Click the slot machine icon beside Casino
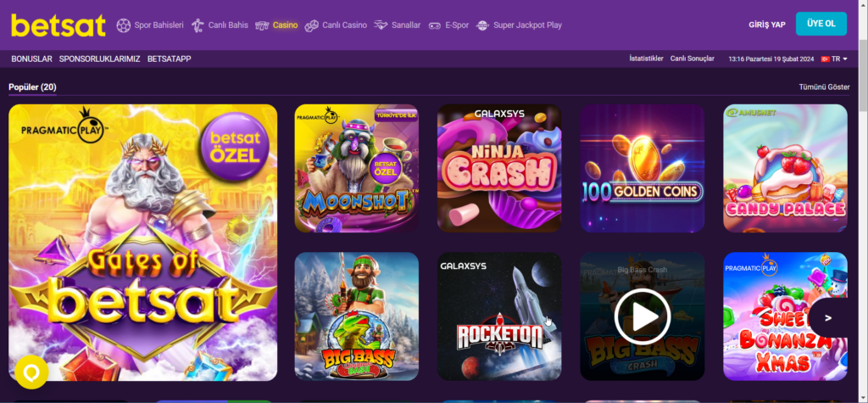Viewport: 868px width, 403px height. pyautogui.click(x=262, y=25)
